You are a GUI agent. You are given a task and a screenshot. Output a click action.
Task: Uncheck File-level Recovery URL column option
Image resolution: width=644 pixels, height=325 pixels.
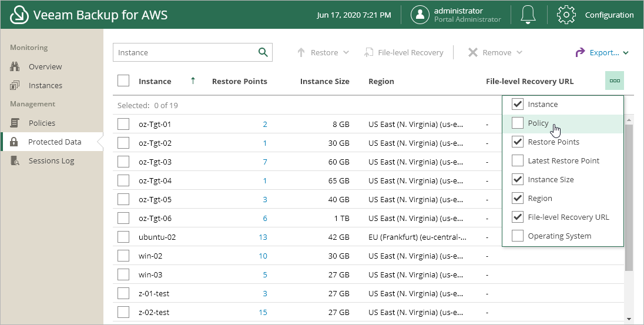[518, 217]
